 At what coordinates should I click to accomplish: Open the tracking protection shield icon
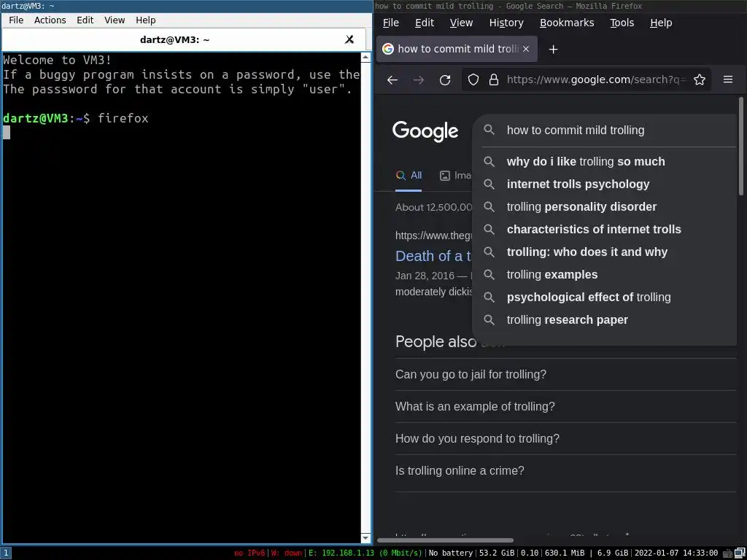tap(473, 79)
